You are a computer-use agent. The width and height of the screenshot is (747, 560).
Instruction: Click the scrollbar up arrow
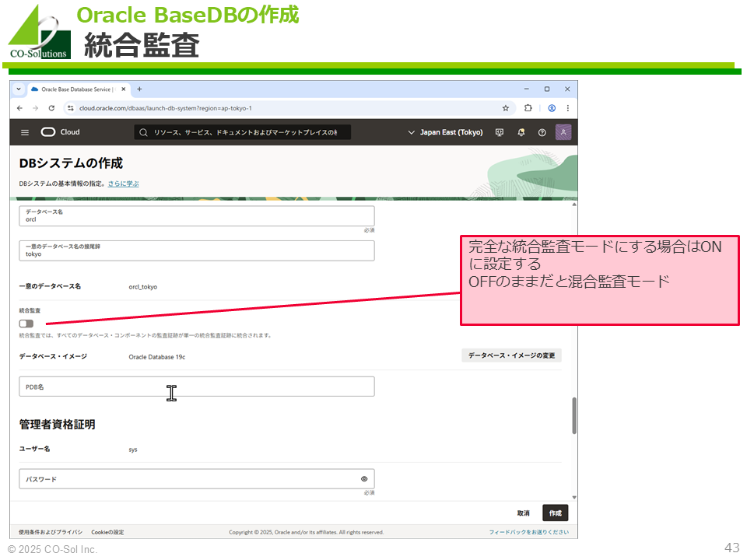574,205
